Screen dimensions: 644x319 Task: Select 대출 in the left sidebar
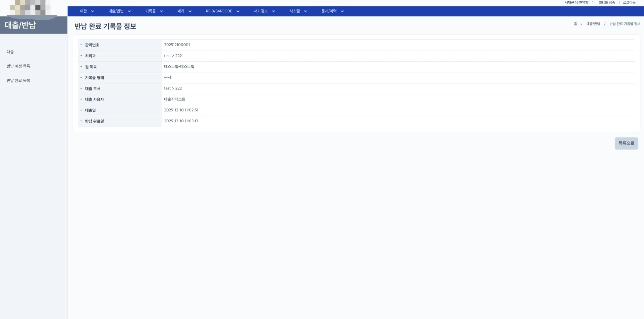(10, 52)
